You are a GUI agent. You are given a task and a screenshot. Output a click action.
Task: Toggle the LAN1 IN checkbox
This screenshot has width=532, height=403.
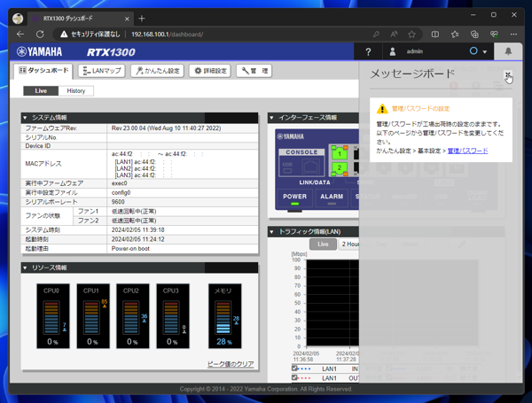coord(294,368)
